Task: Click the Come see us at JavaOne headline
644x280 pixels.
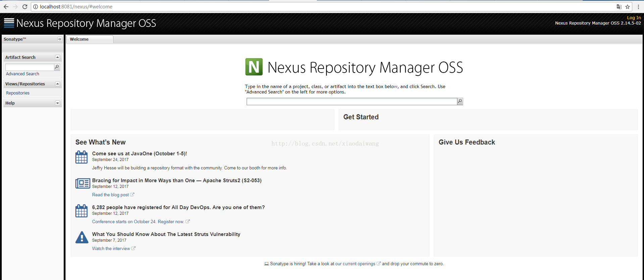Action: pos(140,154)
